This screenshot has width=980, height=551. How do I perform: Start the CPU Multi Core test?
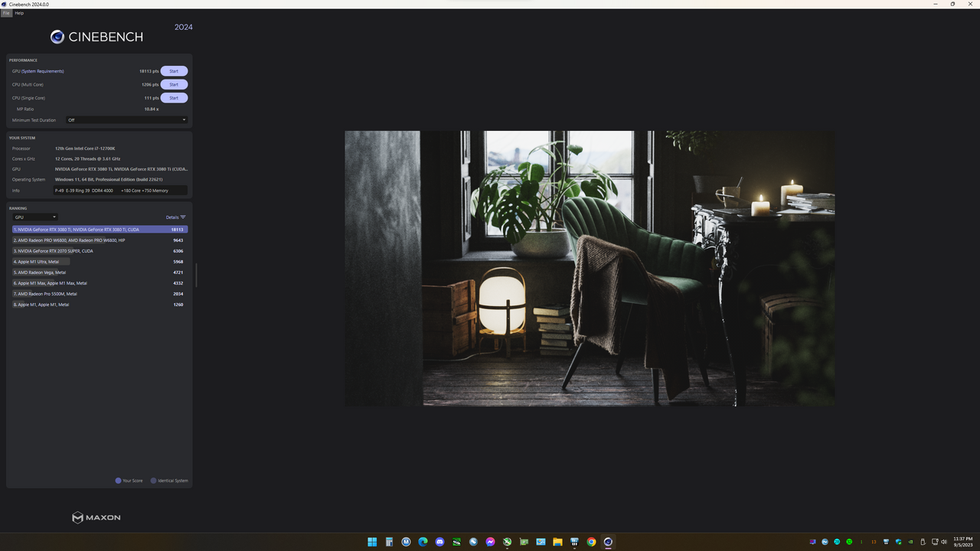(x=174, y=85)
